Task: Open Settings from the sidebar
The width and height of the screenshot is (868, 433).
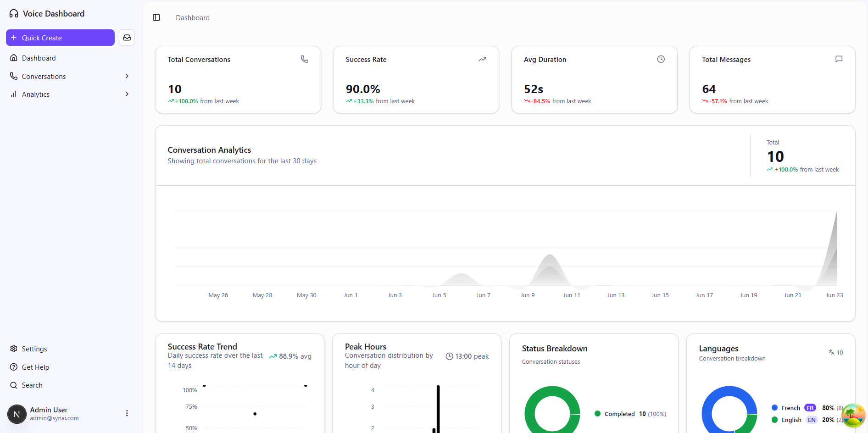Action: click(34, 349)
